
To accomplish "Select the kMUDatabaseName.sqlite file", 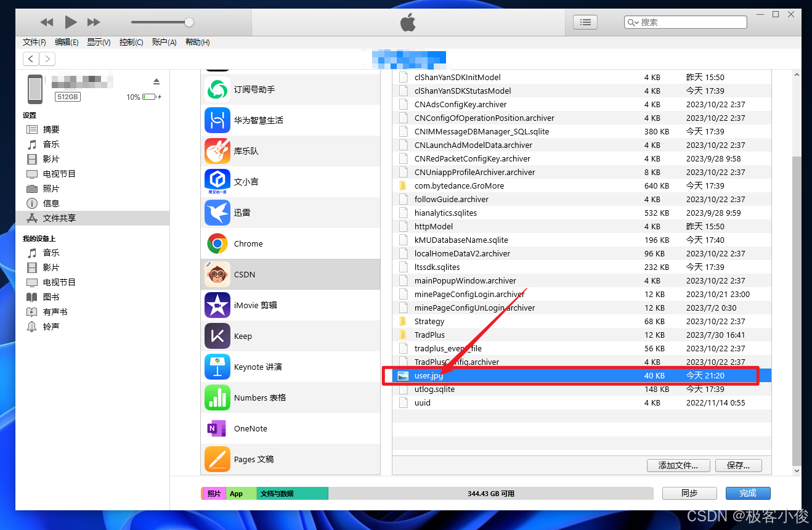I will (x=582, y=240).
